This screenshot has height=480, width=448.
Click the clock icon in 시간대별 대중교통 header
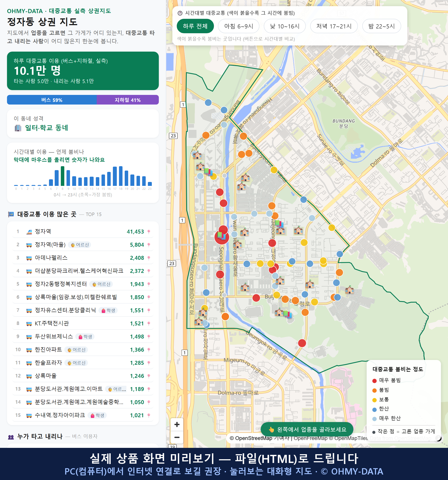pyautogui.click(x=180, y=13)
